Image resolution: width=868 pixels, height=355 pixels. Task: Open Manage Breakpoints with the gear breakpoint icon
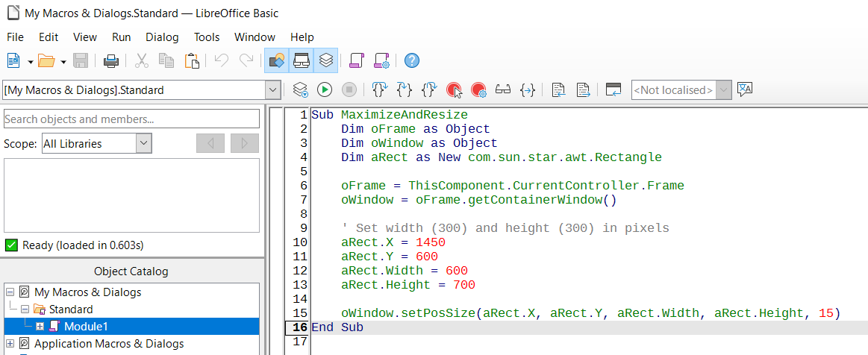(479, 90)
